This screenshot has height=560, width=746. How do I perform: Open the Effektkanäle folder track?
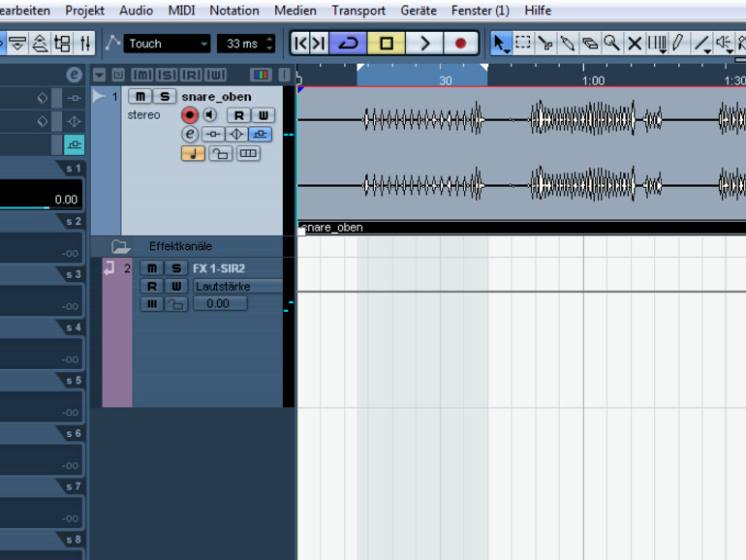click(120, 246)
